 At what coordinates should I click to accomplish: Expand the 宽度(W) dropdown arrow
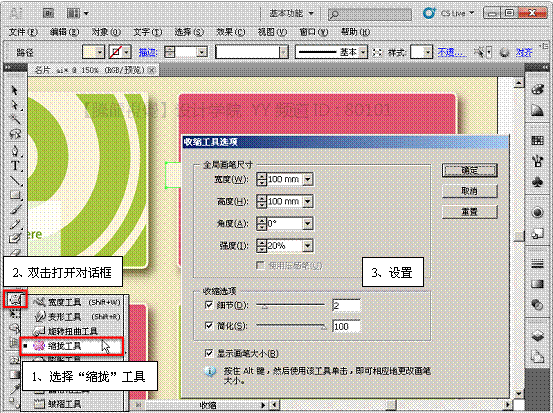(308, 180)
